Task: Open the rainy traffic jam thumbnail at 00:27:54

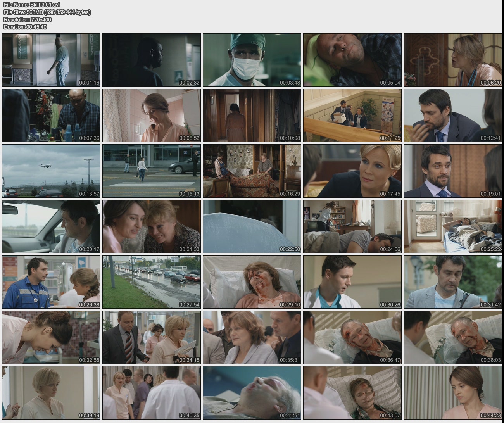Action: pyautogui.click(x=152, y=282)
